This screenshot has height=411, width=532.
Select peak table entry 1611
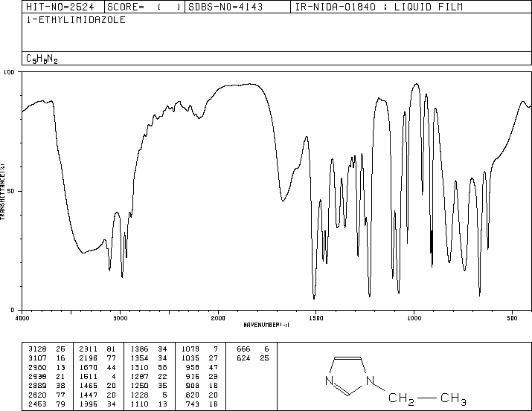tap(89, 376)
